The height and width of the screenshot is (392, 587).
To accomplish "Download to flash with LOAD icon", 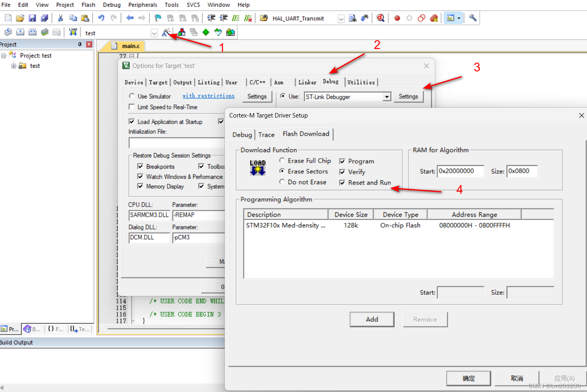I will coord(73,32).
